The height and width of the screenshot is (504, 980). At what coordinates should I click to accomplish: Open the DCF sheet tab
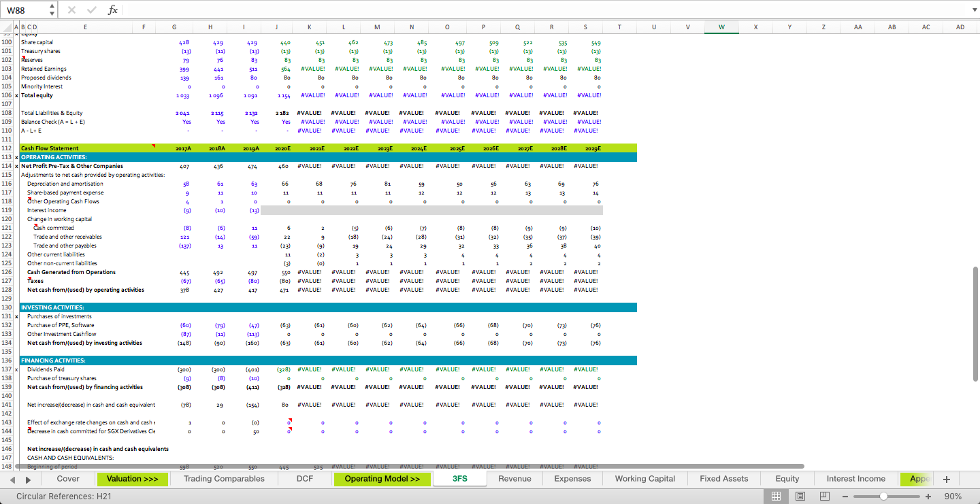[x=305, y=479]
